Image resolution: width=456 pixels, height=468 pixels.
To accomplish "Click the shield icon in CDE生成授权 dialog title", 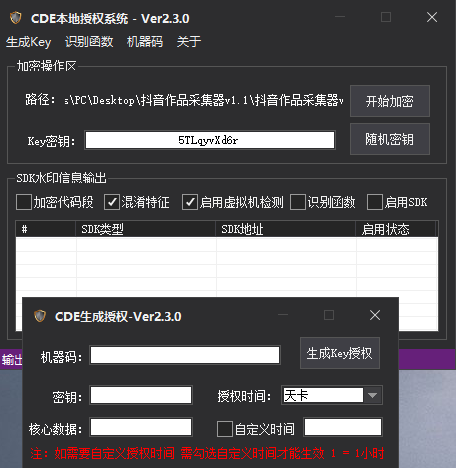I will point(40,316).
